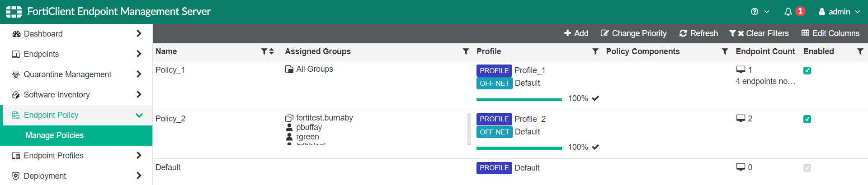This screenshot has height=185, width=868.
Task: Click the FortiClient EMS logo icon
Action: 14,12
